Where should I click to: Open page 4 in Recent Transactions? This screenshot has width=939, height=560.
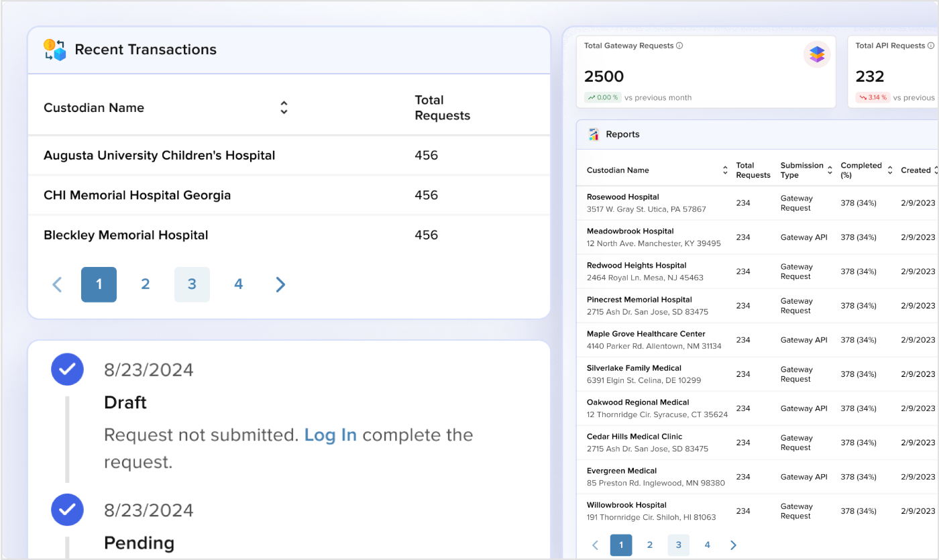(238, 284)
